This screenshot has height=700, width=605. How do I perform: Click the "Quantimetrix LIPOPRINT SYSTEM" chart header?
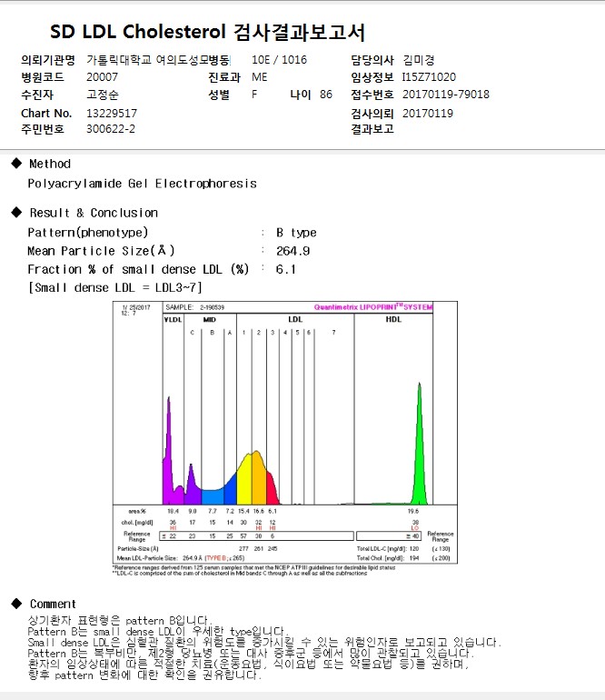(x=373, y=307)
